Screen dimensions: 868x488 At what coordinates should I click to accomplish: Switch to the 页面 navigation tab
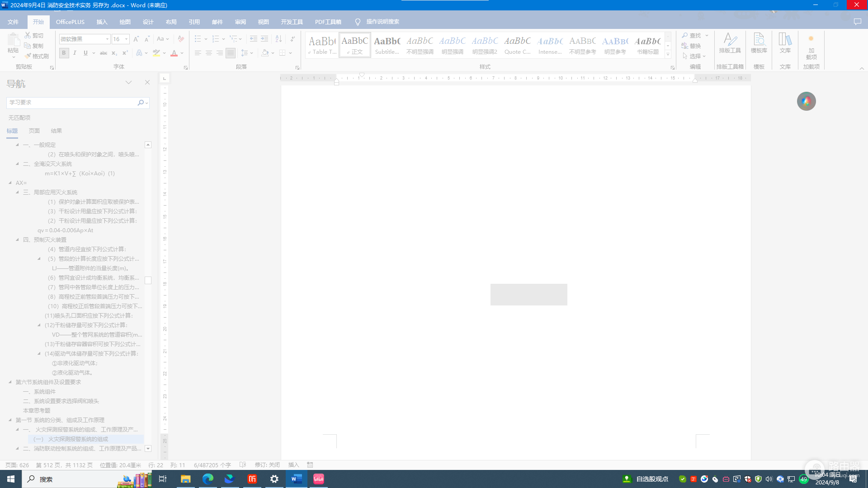coord(34,131)
